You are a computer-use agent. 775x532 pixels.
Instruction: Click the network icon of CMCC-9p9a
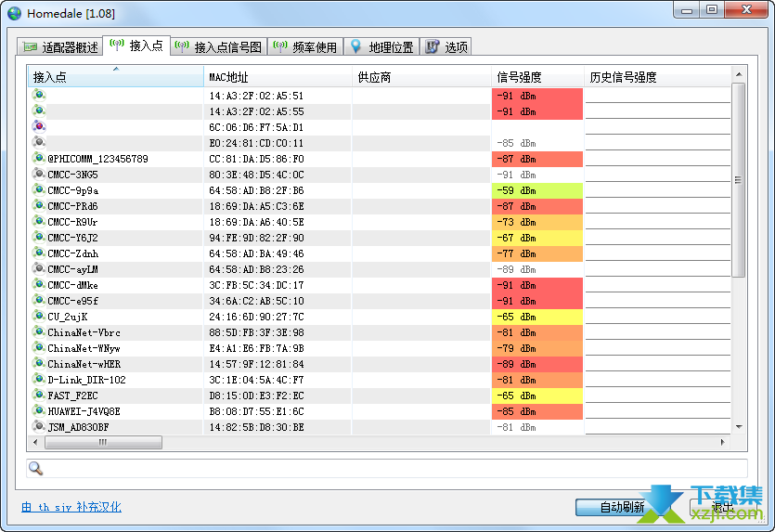(x=39, y=189)
